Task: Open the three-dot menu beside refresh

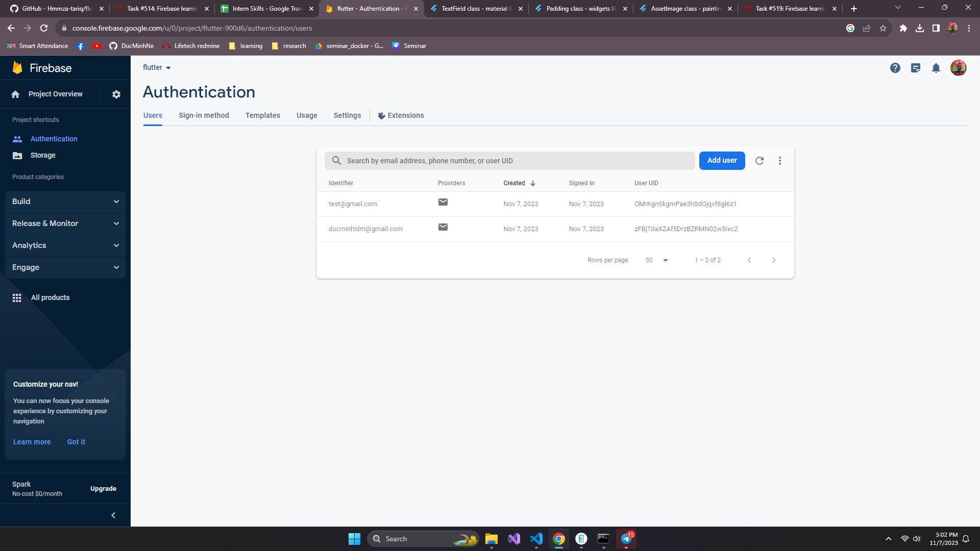Action: (x=780, y=161)
